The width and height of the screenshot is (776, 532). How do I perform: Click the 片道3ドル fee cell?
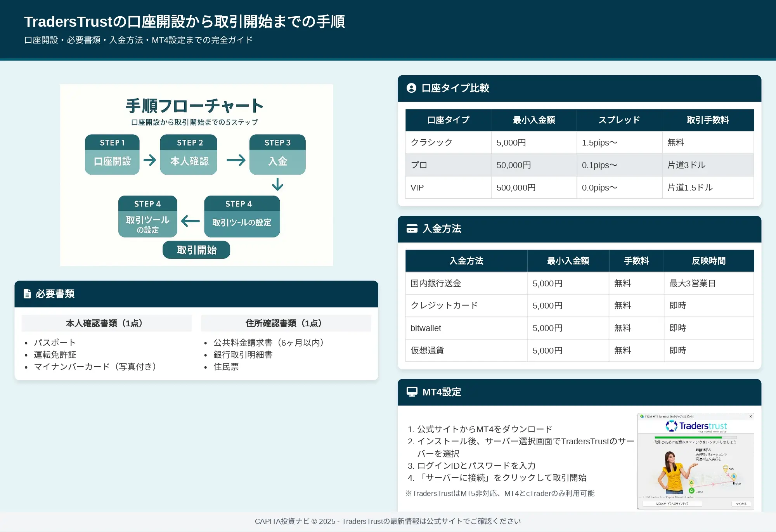(708, 165)
